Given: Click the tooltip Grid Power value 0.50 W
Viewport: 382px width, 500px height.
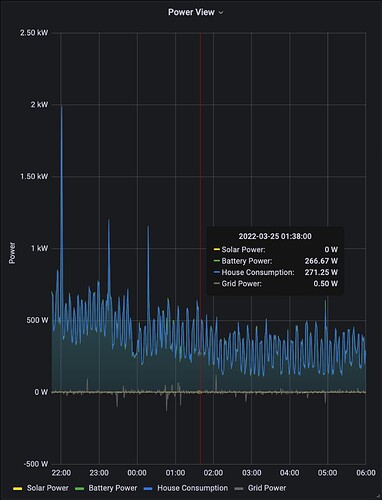Looking at the screenshot, I should coord(325,283).
